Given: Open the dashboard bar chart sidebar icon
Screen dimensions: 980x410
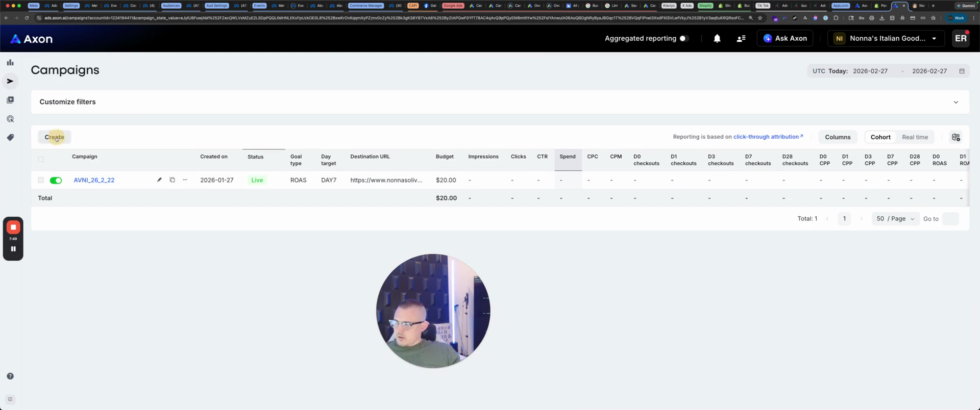Looking at the screenshot, I should coord(10,63).
